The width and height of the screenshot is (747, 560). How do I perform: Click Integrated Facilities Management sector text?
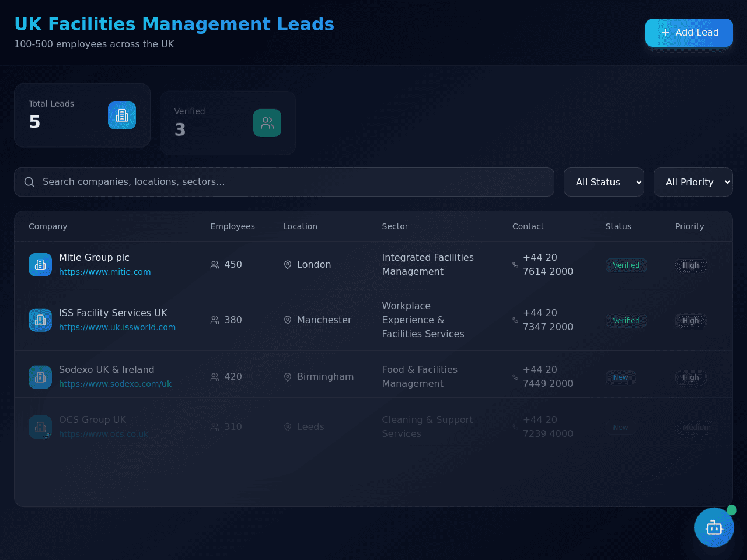pyautogui.click(x=428, y=265)
